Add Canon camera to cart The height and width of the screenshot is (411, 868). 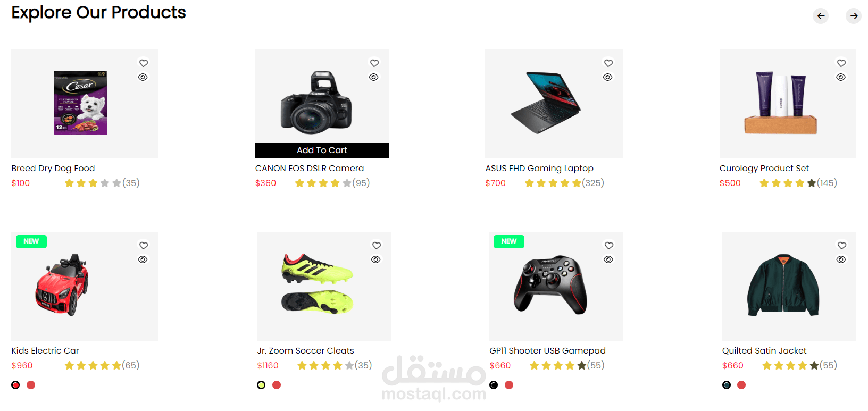(322, 150)
